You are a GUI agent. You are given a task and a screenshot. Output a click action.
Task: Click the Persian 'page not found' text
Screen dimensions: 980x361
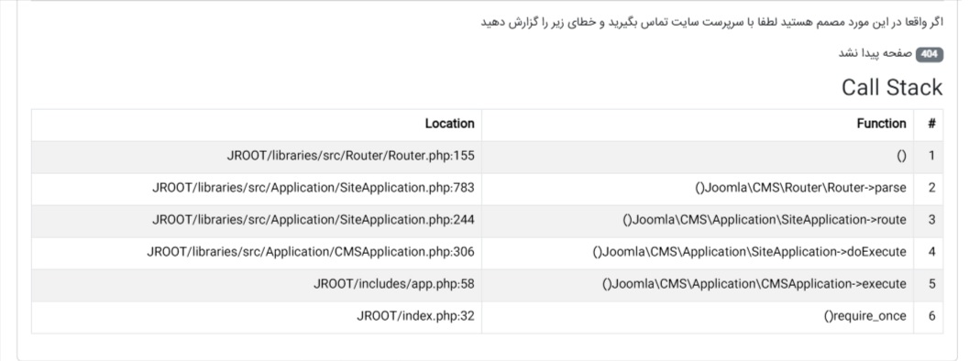coord(875,54)
